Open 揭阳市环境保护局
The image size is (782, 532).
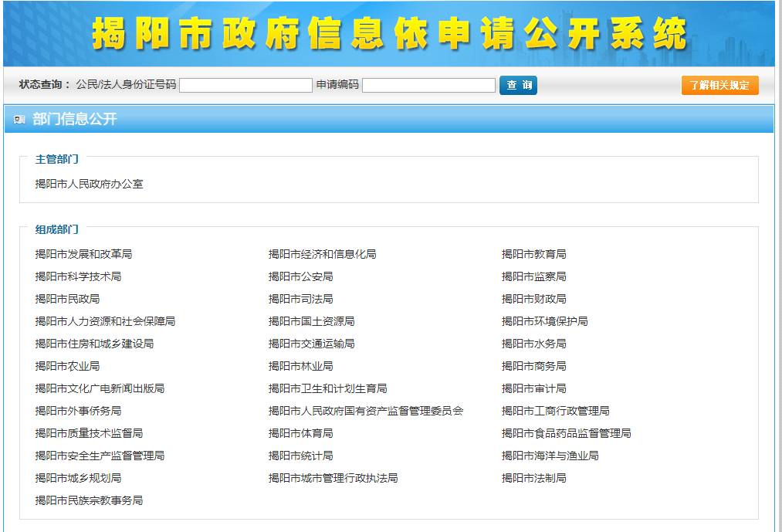[544, 321]
